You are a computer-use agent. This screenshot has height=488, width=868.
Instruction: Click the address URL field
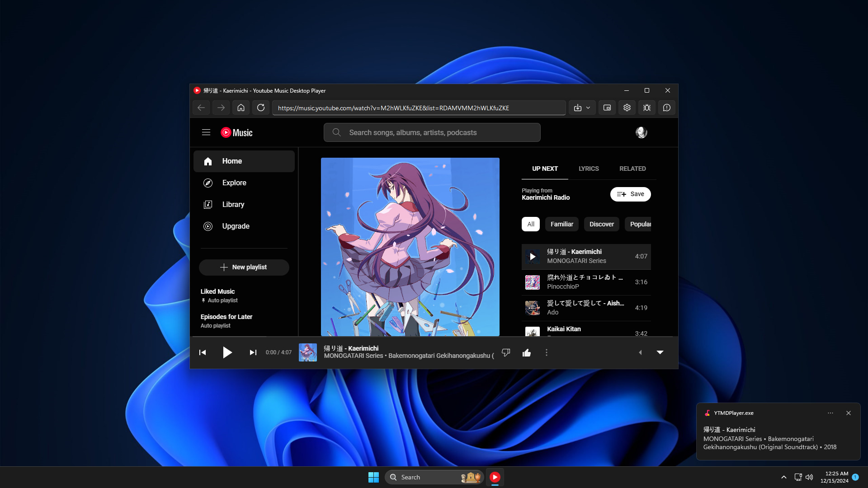419,108
